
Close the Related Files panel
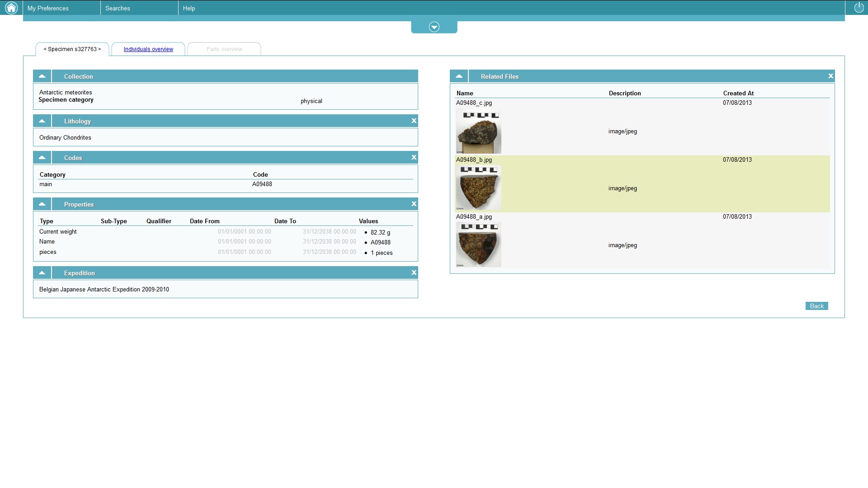(830, 76)
